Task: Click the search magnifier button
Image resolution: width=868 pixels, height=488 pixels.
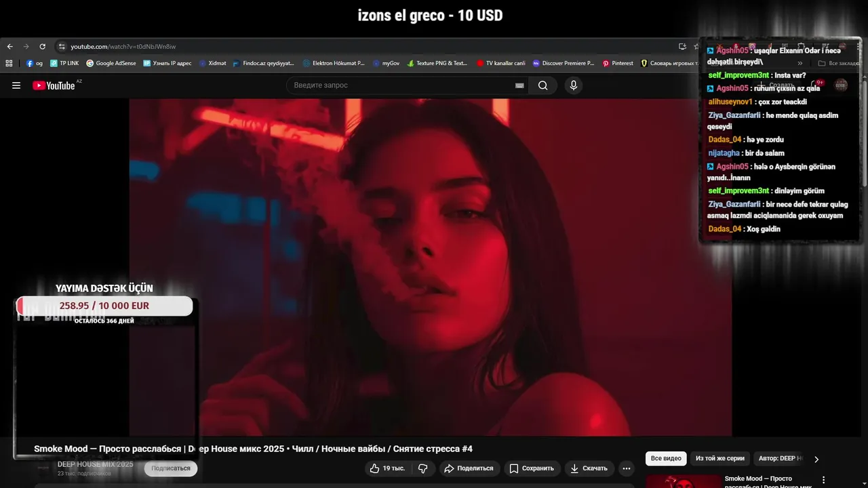Action: click(x=542, y=85)
